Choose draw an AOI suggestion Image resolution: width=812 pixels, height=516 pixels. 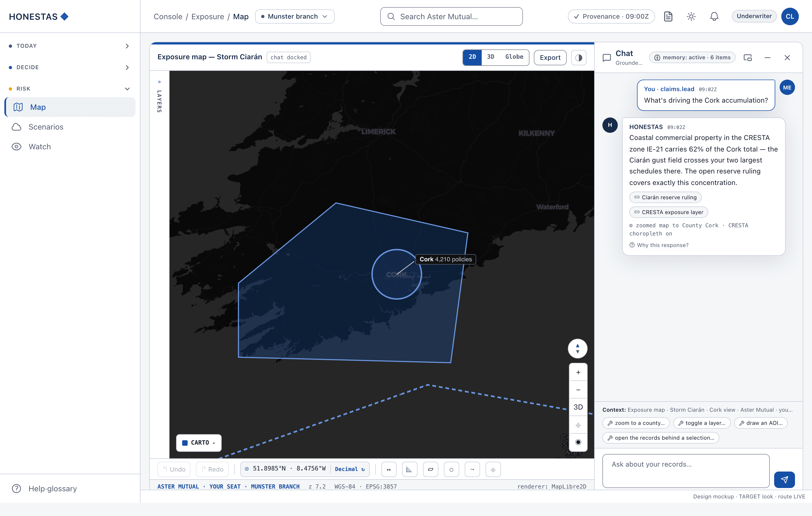tap(760, 423)
